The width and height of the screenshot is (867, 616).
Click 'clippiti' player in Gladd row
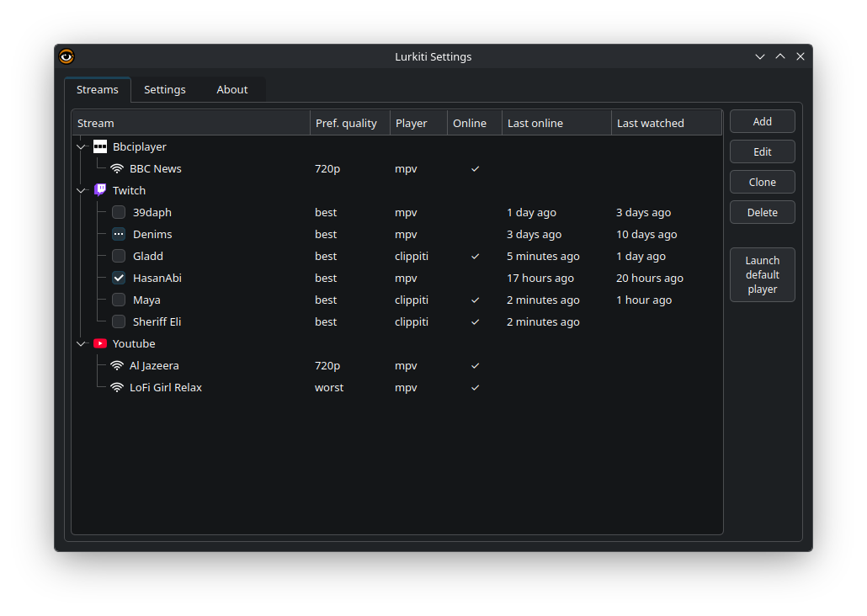tap(412, 256)
